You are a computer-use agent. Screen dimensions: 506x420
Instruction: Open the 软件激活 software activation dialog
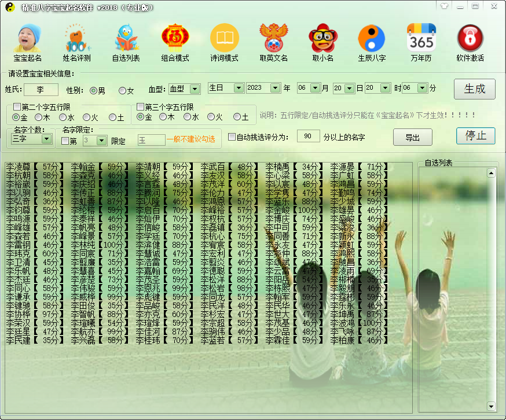(470, 40)
